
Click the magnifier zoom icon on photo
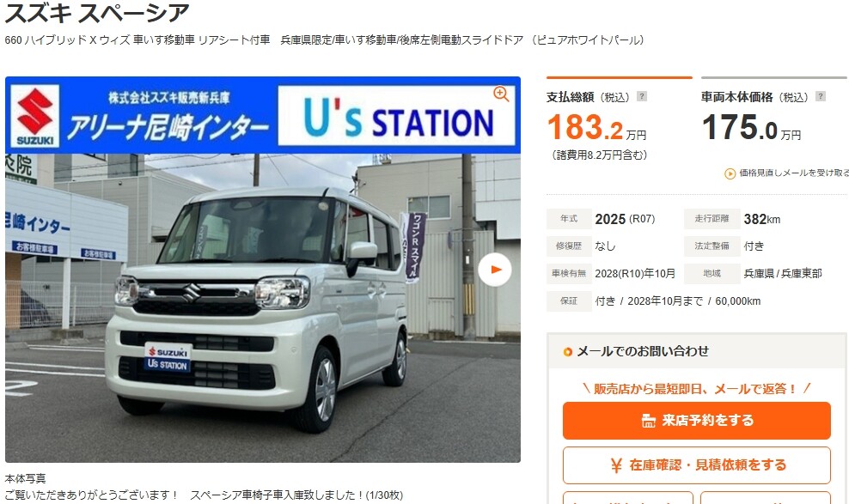click(501, 94)
